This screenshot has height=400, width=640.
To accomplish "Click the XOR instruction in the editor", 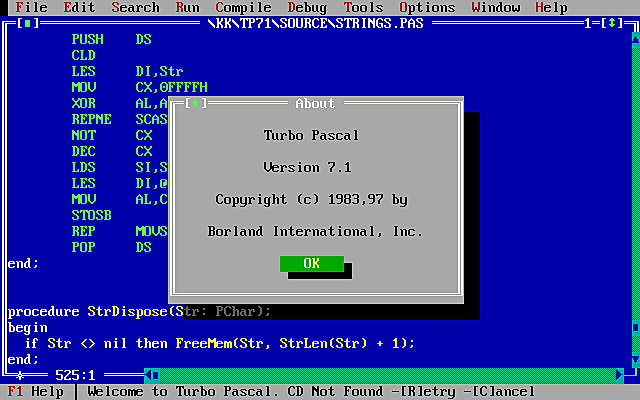I will coord(83,103).
